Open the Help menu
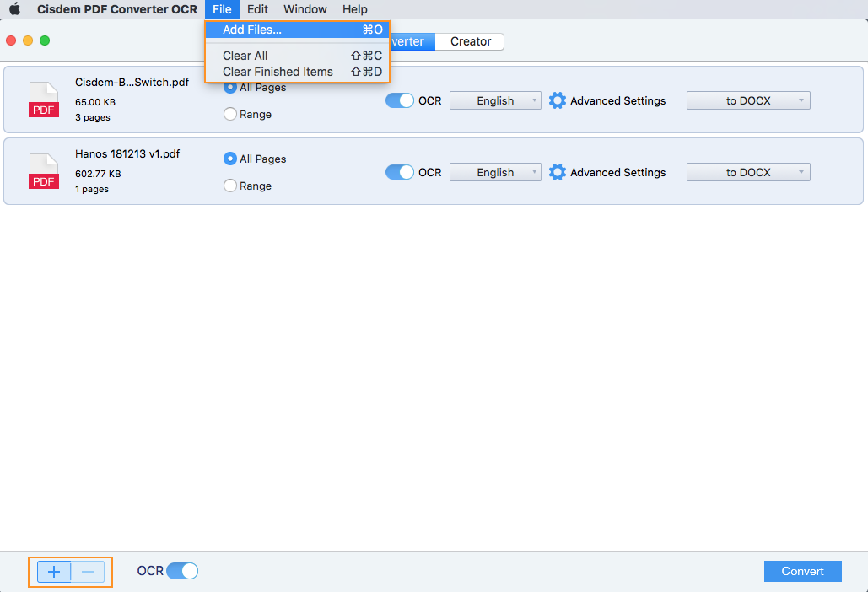 354,8
